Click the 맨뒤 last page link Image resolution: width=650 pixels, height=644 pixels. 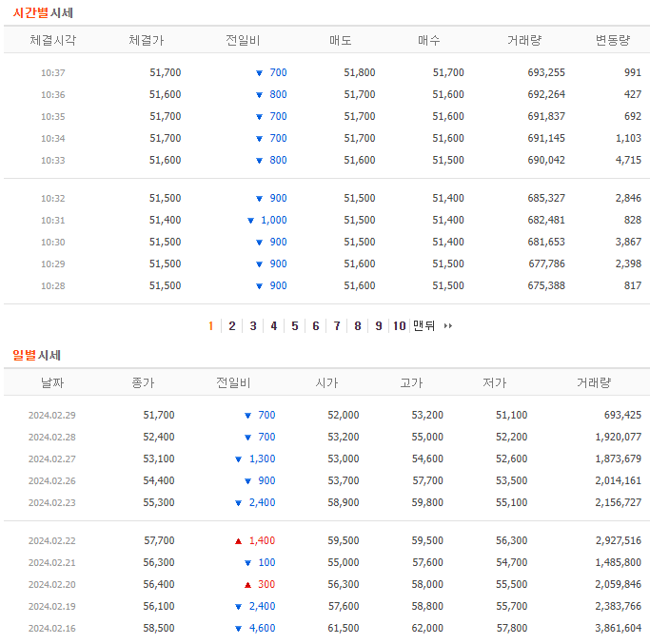pyautogui.click(x=423, y=325)
